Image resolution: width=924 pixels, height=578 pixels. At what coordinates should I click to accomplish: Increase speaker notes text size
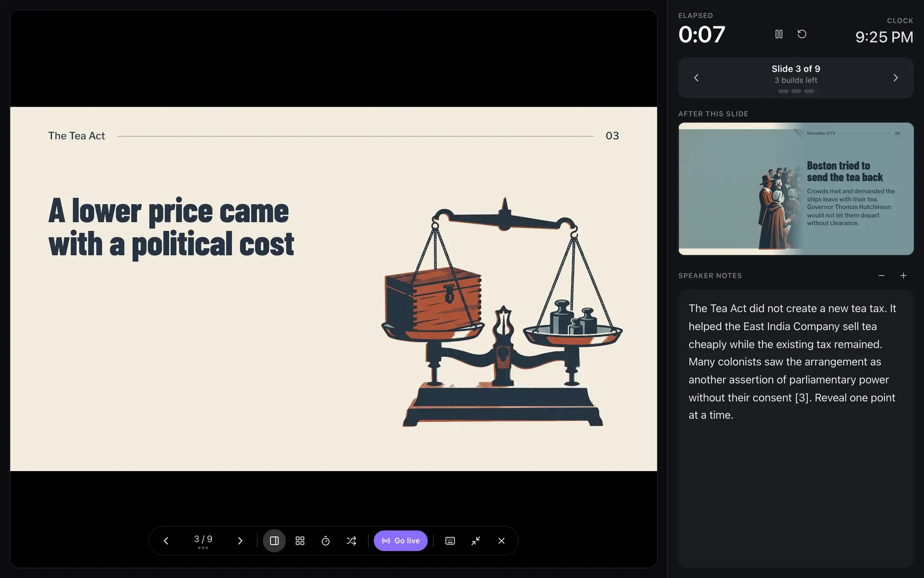903,276
